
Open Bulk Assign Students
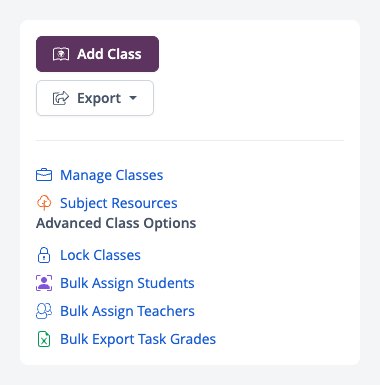(127, 283)
